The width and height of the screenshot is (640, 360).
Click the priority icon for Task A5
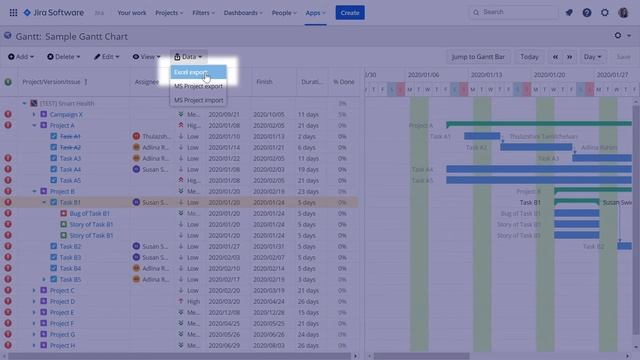pyautogui.click(x=181, y=180)
